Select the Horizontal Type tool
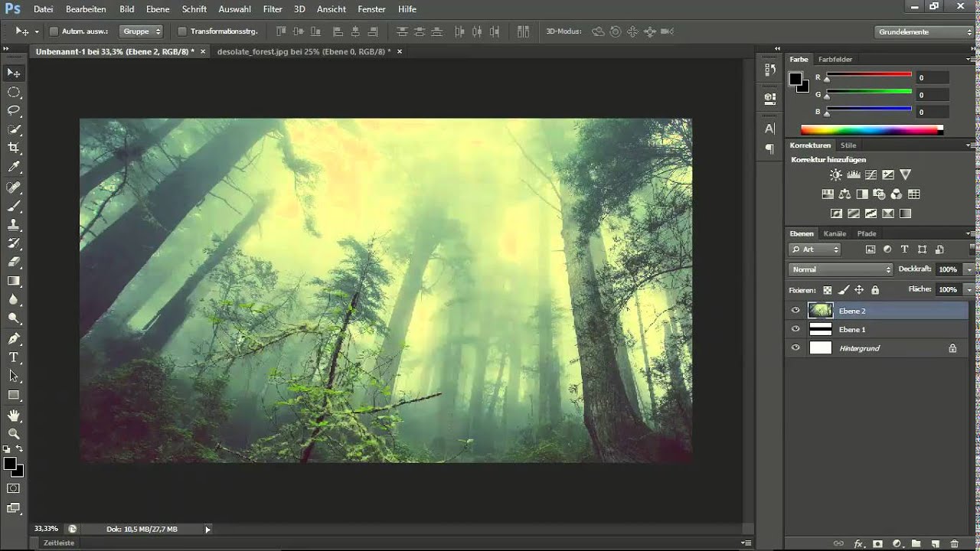 pos(14,357)
